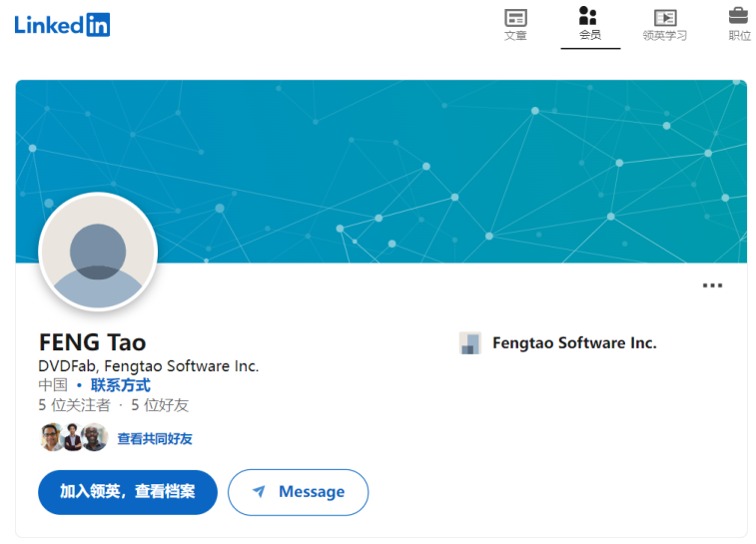Open the 职位 briefcase icon
Viewport: 756px width, 544px height.
[739, 16]
